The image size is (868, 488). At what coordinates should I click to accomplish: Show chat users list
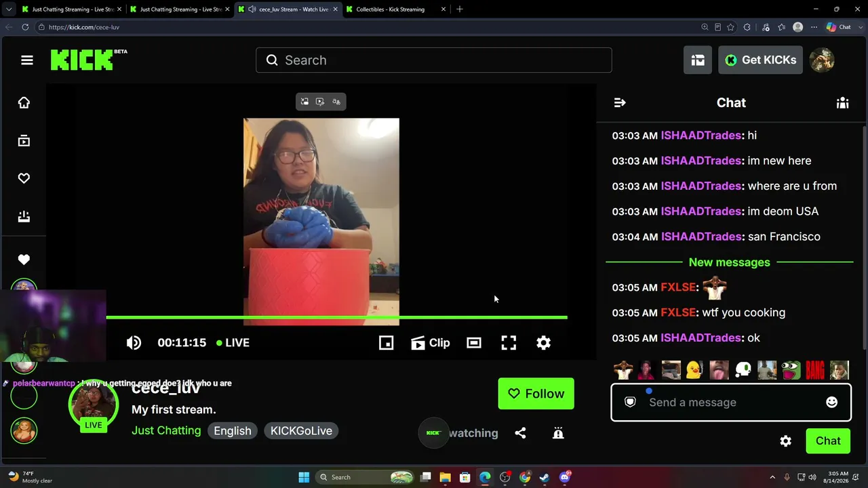tap(842, 102)
